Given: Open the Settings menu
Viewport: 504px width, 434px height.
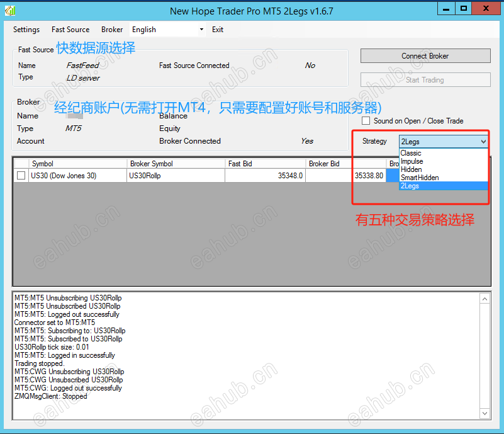Looking at the screenshot, I should [26, 30].
